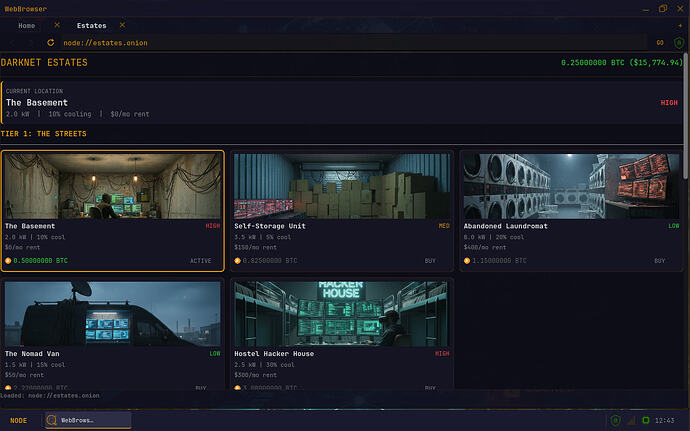
Task: Click bitcoin coin icon on Abandoned Laundromat
Action: tap(467, 261)
